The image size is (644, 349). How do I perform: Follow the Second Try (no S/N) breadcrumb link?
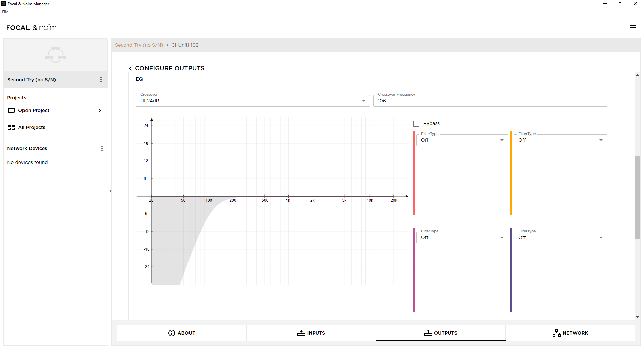pos(139,45)
